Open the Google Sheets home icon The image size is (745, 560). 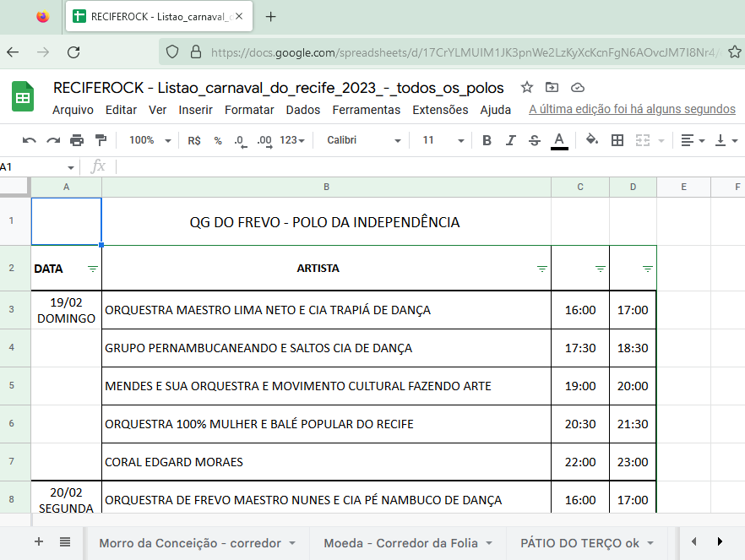(x=22, y=96)
